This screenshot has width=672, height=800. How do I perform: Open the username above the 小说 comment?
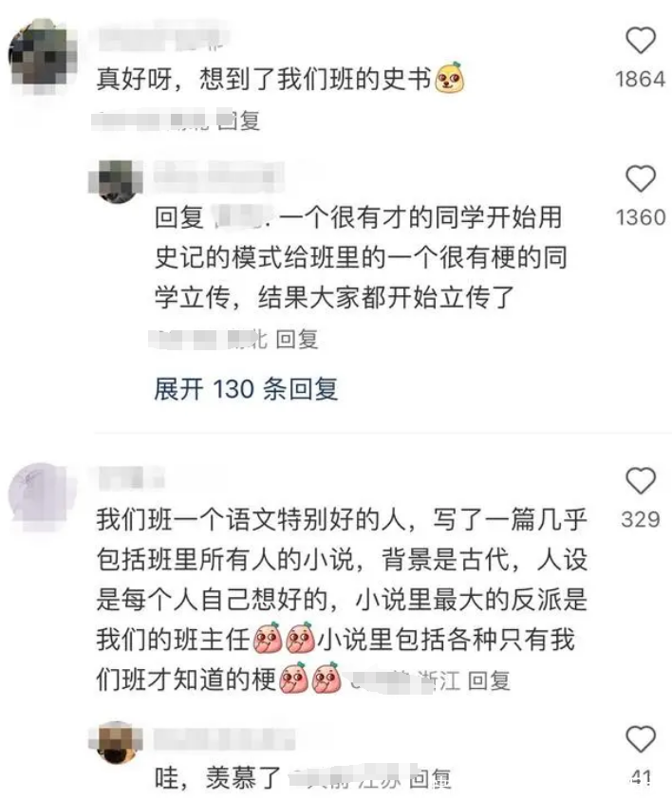point(131,477)
